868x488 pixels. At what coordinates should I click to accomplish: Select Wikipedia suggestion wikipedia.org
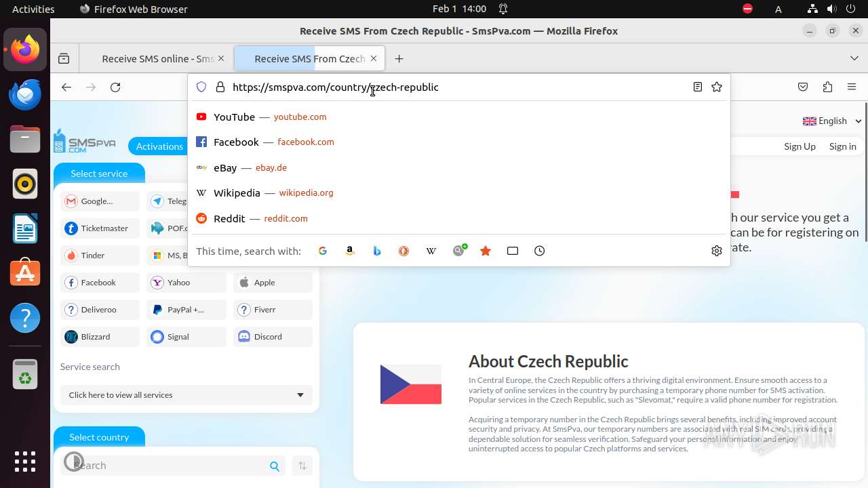click(459, 193)
